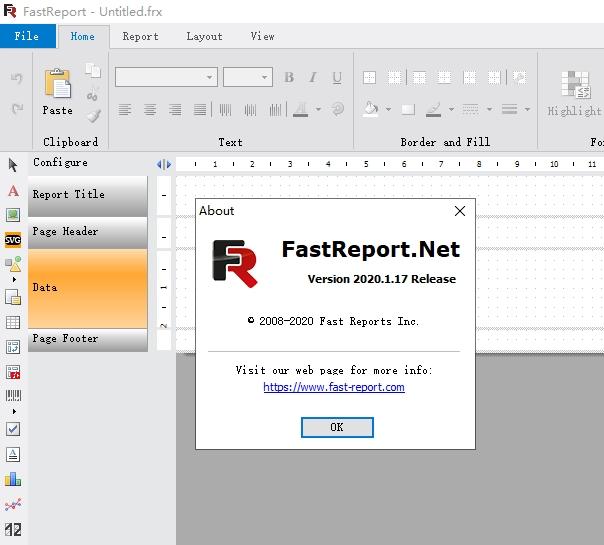Select the Text object tool

coord(13,191)
